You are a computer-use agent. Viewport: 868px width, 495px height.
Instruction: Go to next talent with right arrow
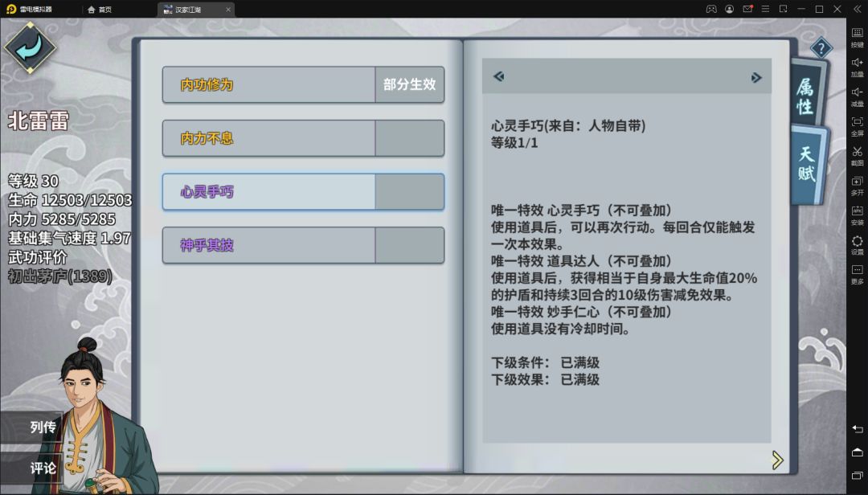[756, 77]
